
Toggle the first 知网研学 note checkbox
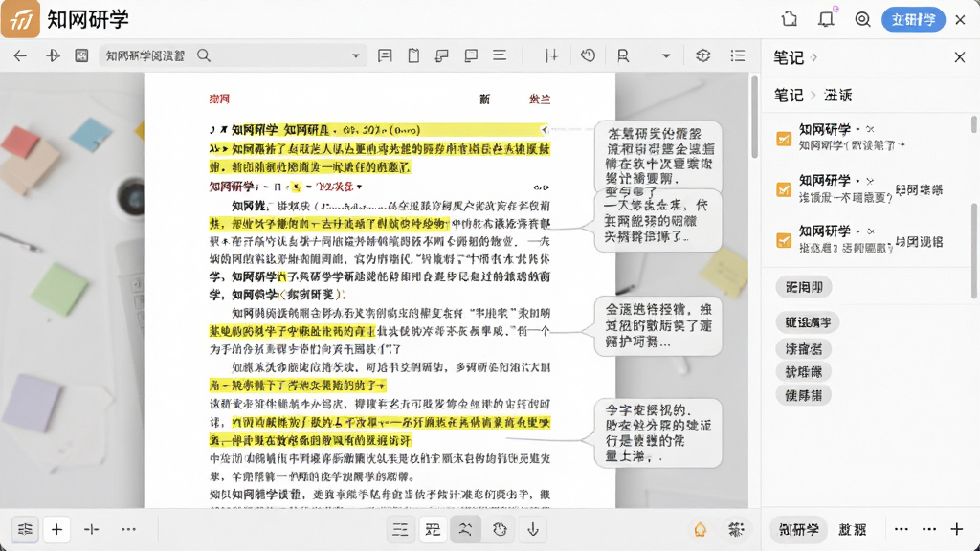coord(783,138)
